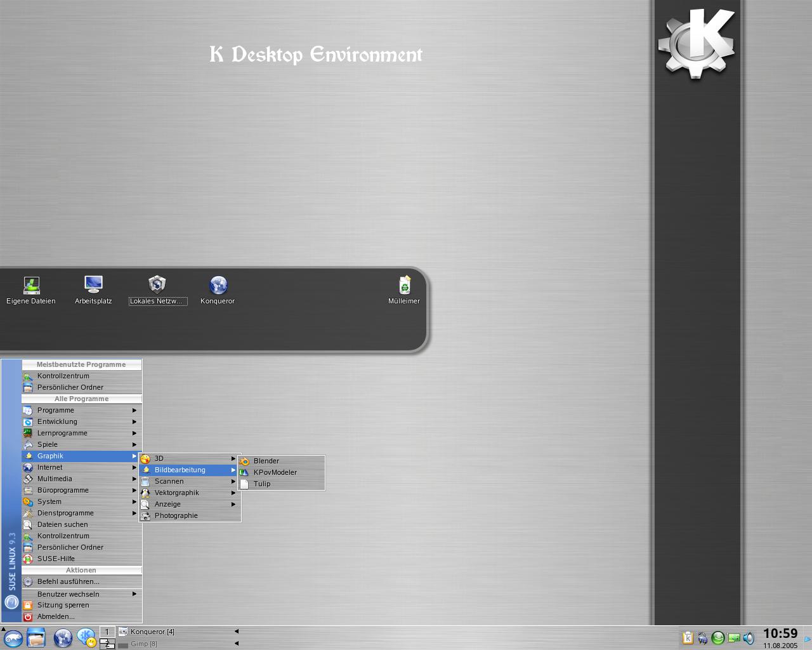Open the Büroprogramme submenu
The width and height of the screenshot is (812, 650).
tap(81, 490)
